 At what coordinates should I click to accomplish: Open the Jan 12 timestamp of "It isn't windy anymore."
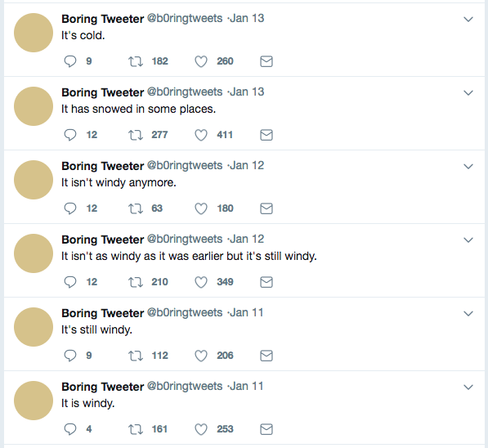[x=247, y=165]
